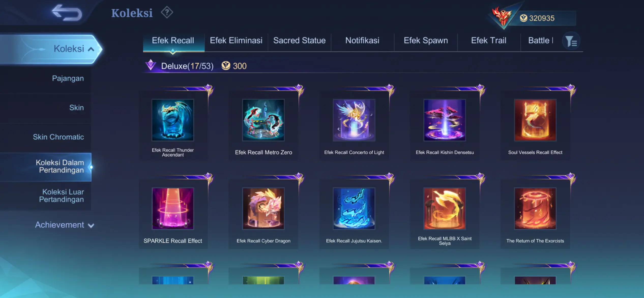Open the Pajangan sidebar entry
The image size is (644, 298).
click(68, 78)
